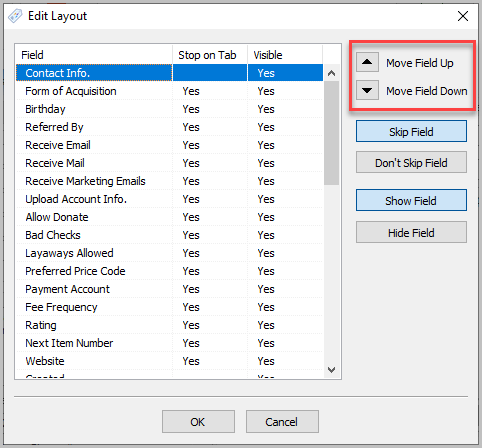482x448 pixels.
Task: Click the Move Field Down label
Action: [x=427, y=91]
